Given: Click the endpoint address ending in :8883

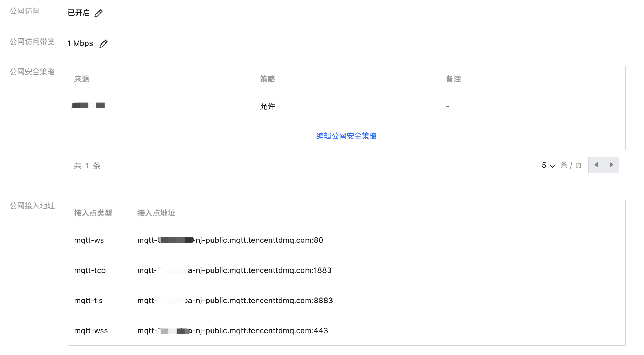Looking at the screenshot, I should pos(235,301).
